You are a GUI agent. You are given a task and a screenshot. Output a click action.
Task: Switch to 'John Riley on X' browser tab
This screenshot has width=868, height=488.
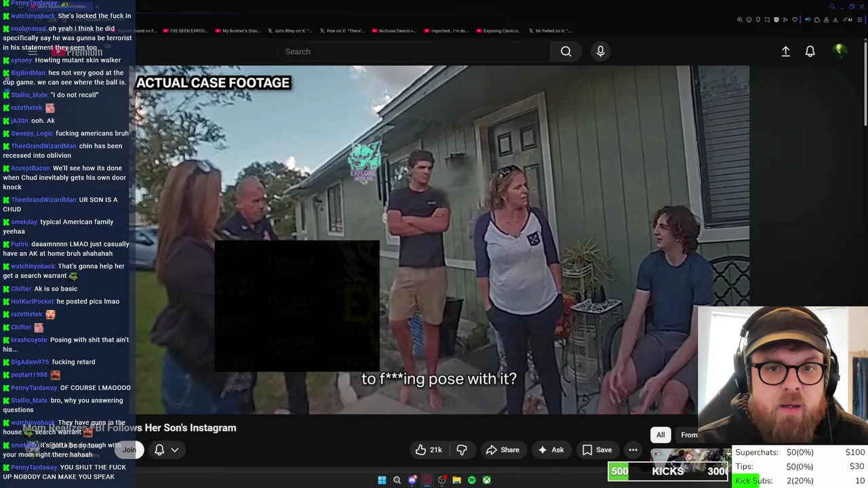click(x=289, y=30)
